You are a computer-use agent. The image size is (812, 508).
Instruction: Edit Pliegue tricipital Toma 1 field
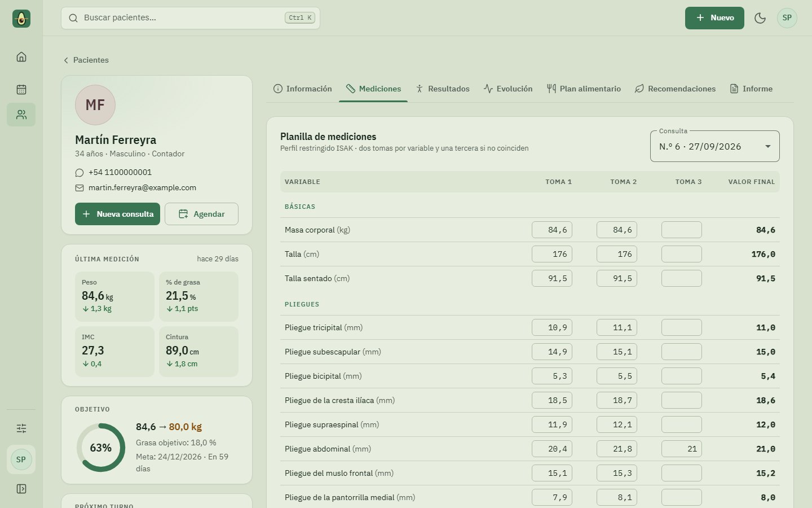(552, 327)
